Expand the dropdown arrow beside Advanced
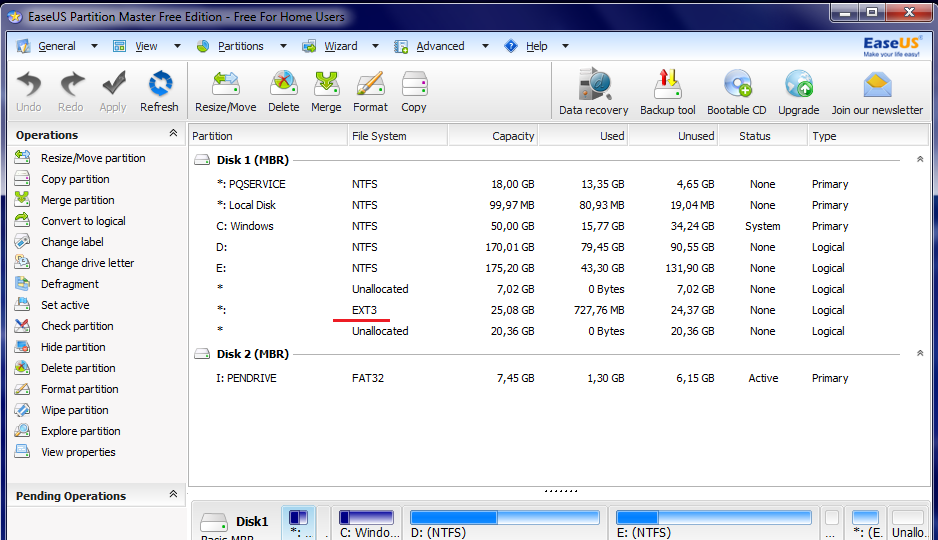The width and height of the screenshot is (938, 540). (x=485, y=46)
